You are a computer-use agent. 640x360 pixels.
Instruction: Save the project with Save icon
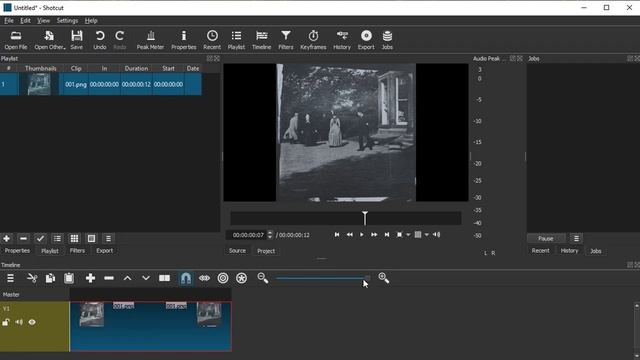[76, 40]
